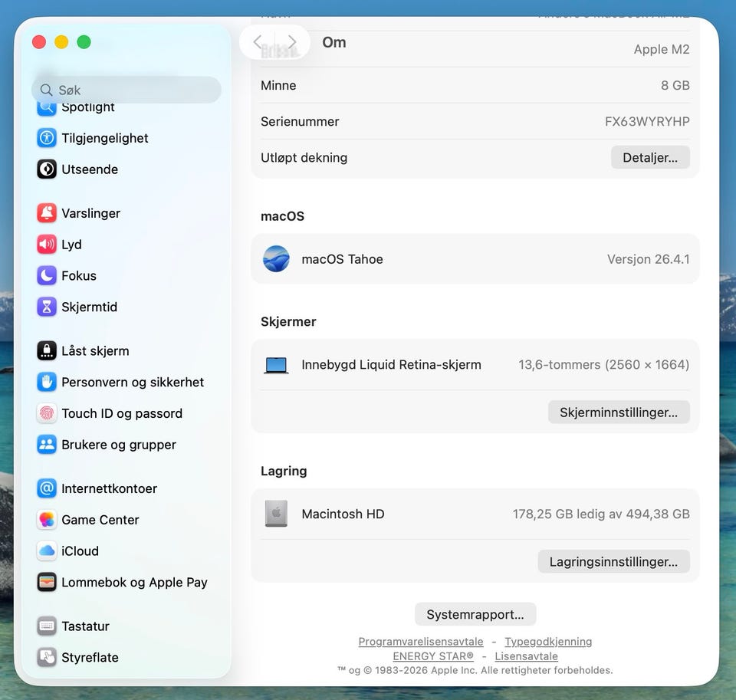Click 178,25 GB ledig av 494,38 GB
The height and width of the screenshot is (700, 736).
pos(601,514)
